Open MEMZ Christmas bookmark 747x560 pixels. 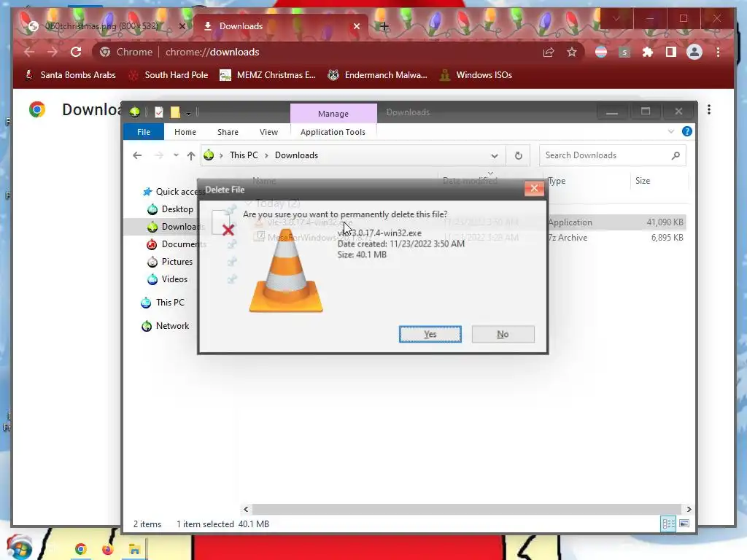click(268, 75)
